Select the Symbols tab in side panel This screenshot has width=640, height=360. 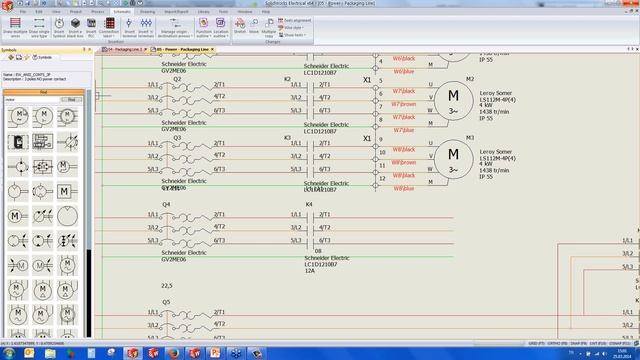click(x=42, y=58)
